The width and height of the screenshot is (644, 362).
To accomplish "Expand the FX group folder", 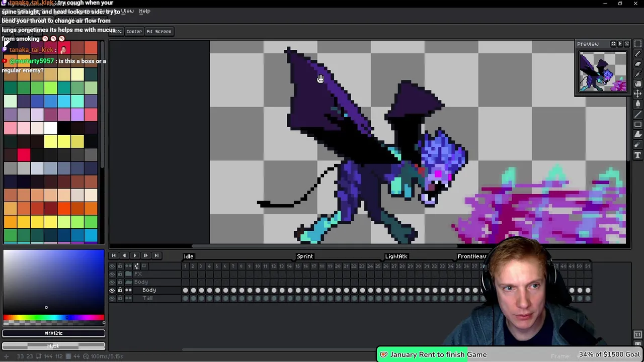I will tap(128, 274).
